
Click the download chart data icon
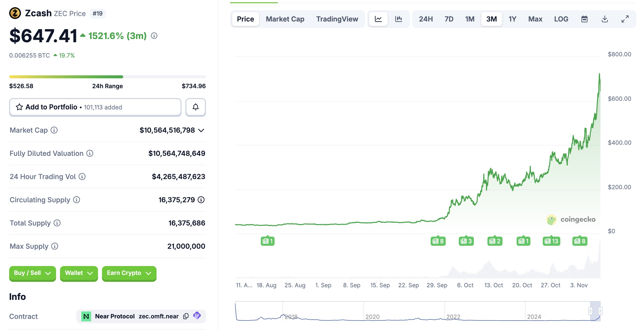[x=604, y=19]
